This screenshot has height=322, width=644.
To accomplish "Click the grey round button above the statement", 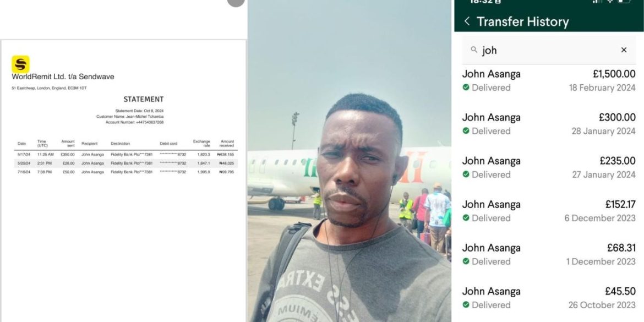I will pyautogui.click(x=236, y=2).
